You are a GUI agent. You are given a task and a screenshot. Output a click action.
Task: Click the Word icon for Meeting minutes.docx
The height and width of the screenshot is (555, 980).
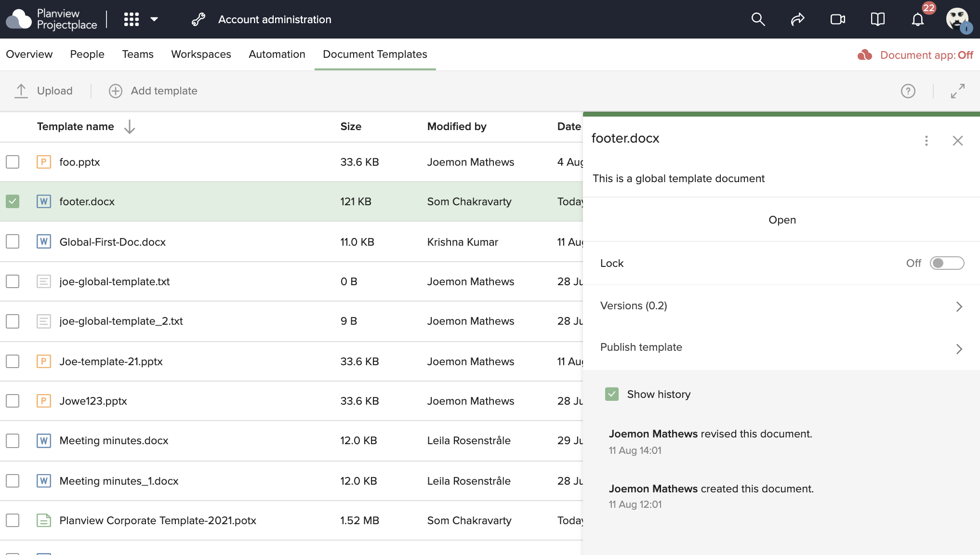(44, 440)
